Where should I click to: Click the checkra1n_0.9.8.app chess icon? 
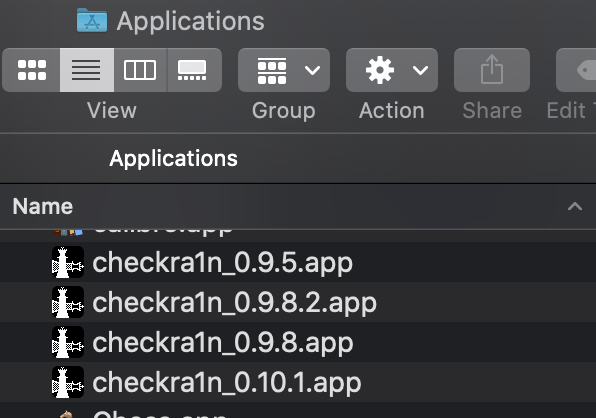68,342
